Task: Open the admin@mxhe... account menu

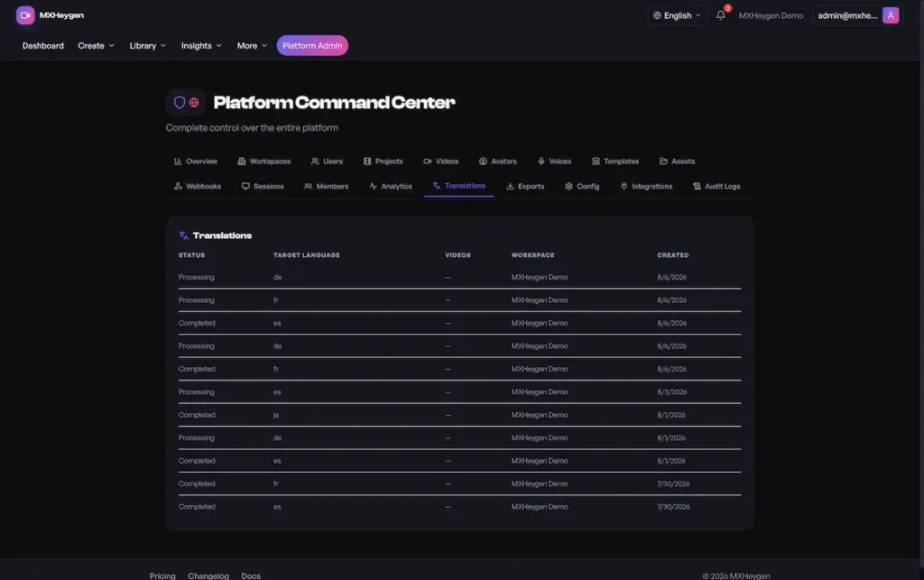Action: pos(857,15)
